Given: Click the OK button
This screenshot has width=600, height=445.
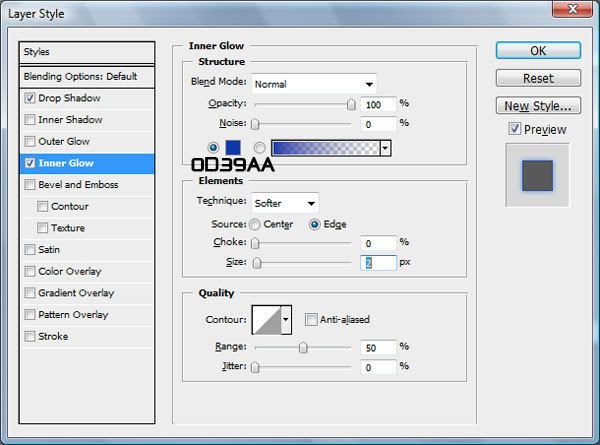Looking at the screenshot, I should pyautogui.click(x=538, y=51).
